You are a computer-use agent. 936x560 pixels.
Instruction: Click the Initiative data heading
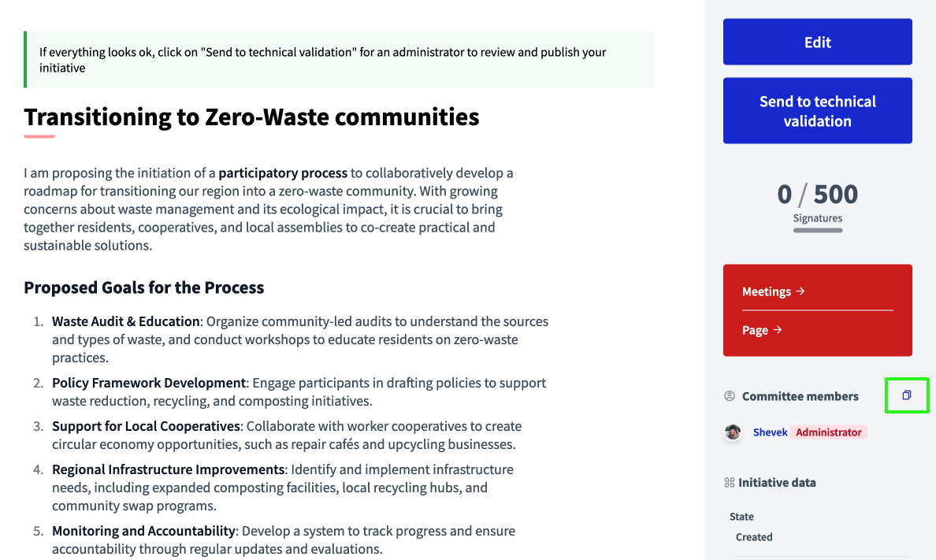[777, 482]
